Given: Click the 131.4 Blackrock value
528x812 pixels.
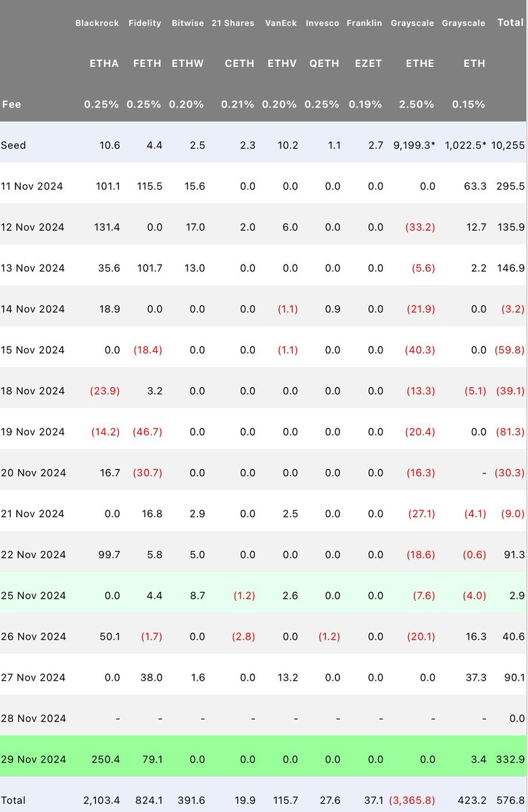Looking at the screenshot, I should tap(106, 227).
